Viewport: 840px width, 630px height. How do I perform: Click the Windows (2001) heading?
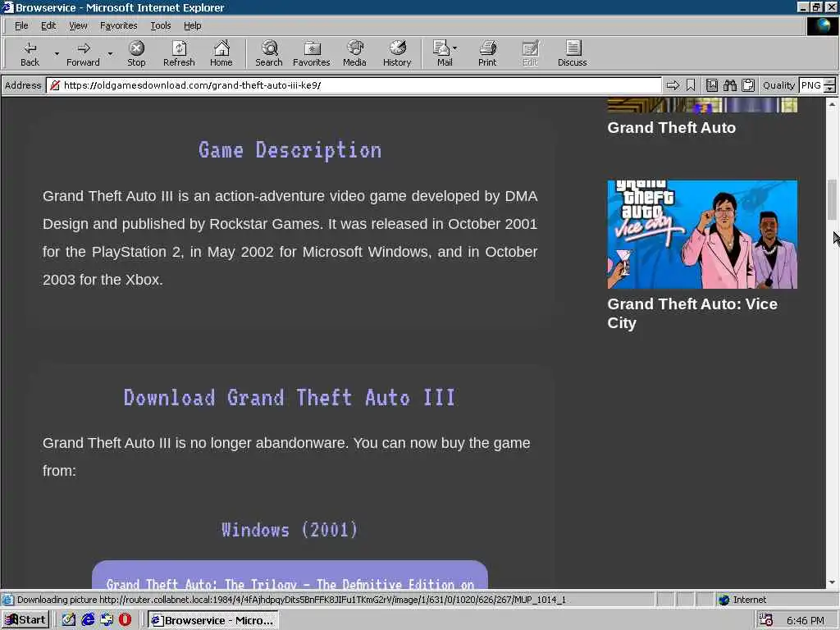click(x=290, y=530)
